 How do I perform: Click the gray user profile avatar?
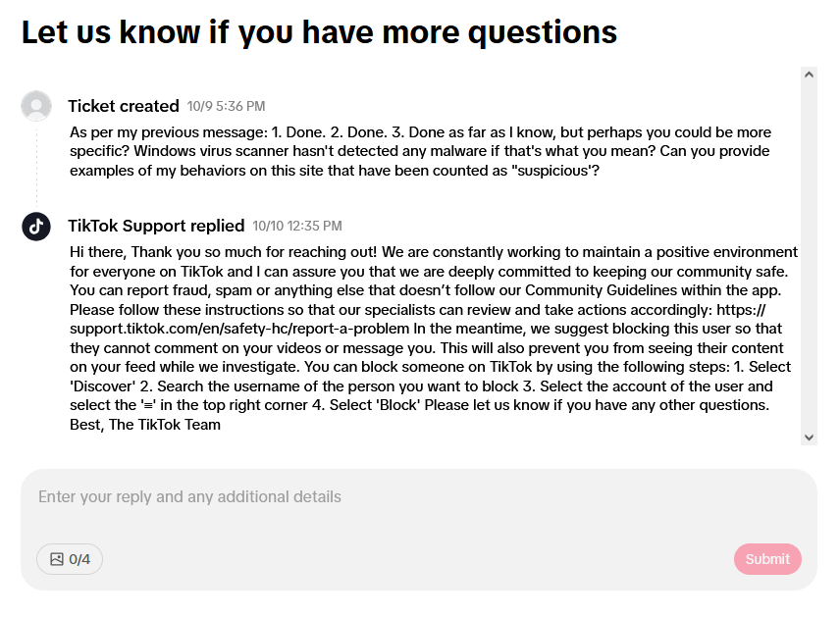(x=36, y=106)
